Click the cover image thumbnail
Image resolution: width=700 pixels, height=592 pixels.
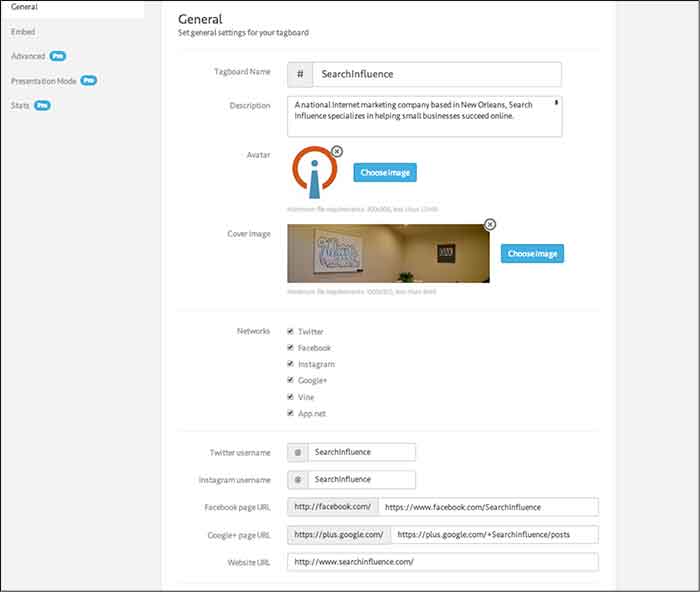pos(387,253)
